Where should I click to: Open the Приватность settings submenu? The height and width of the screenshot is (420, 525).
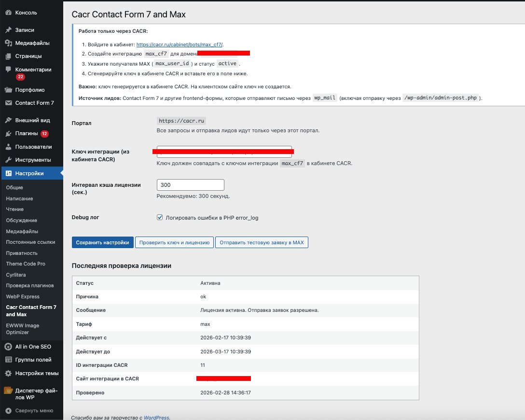[22, 253]
